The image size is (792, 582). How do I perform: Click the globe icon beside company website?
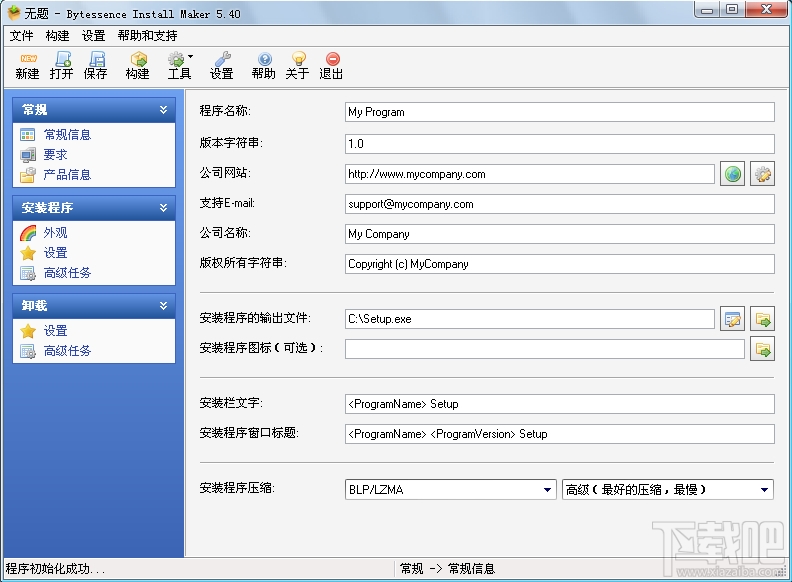coord(732,174)
